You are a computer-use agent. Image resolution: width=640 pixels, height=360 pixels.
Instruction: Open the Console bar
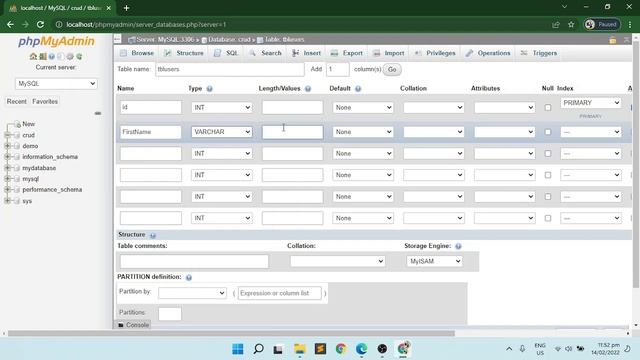[x=133, y=325]
